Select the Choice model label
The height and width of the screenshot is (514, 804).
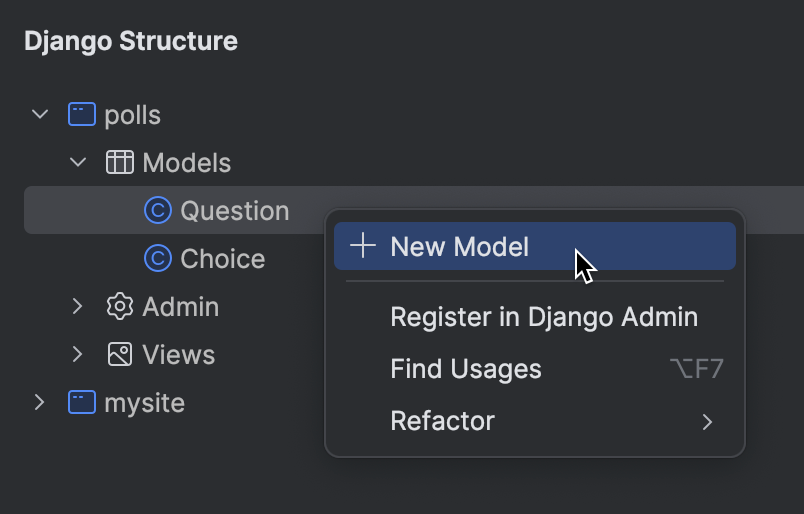coord(222,259)
